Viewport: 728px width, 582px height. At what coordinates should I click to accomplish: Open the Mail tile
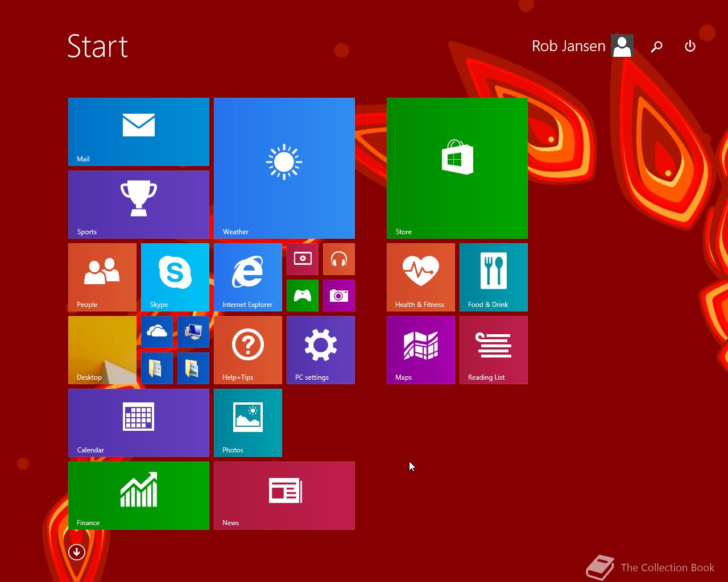139,132
